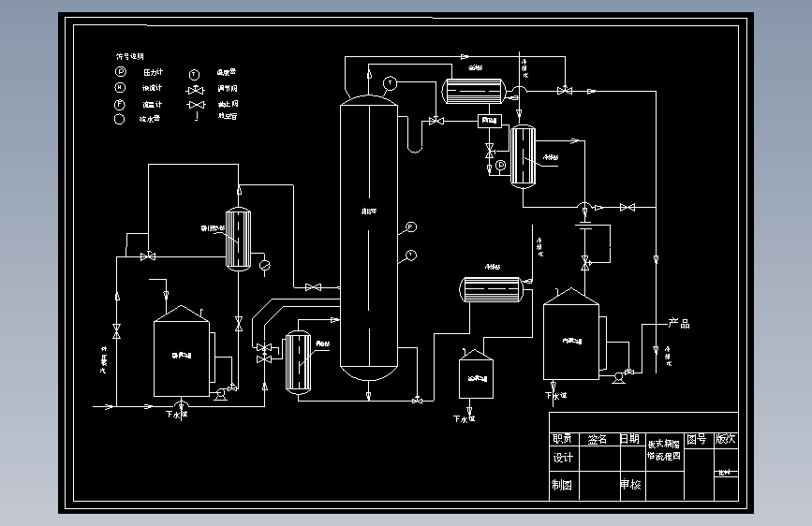Click the H symbol in the legend
This screenshot has width=812, height=526.
pos(120,87)
